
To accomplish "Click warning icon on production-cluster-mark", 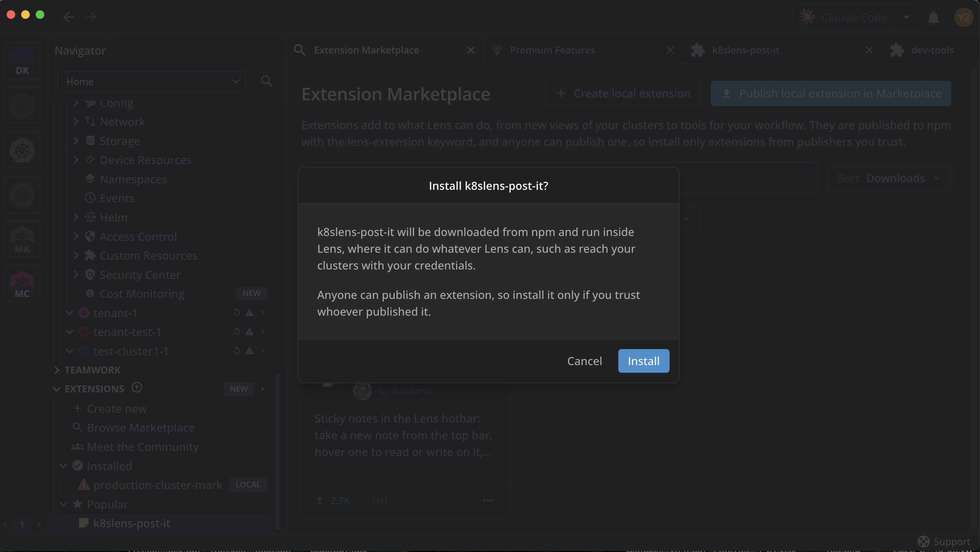I will (x=84, y=485).
